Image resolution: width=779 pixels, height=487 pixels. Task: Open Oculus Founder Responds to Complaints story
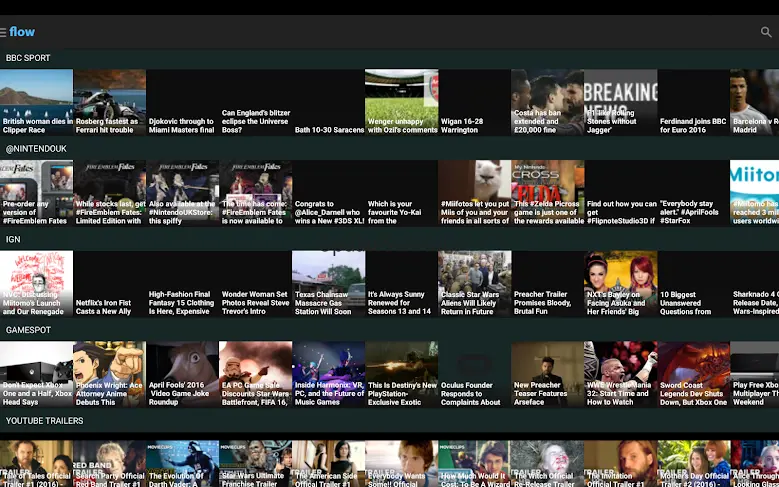474,375
